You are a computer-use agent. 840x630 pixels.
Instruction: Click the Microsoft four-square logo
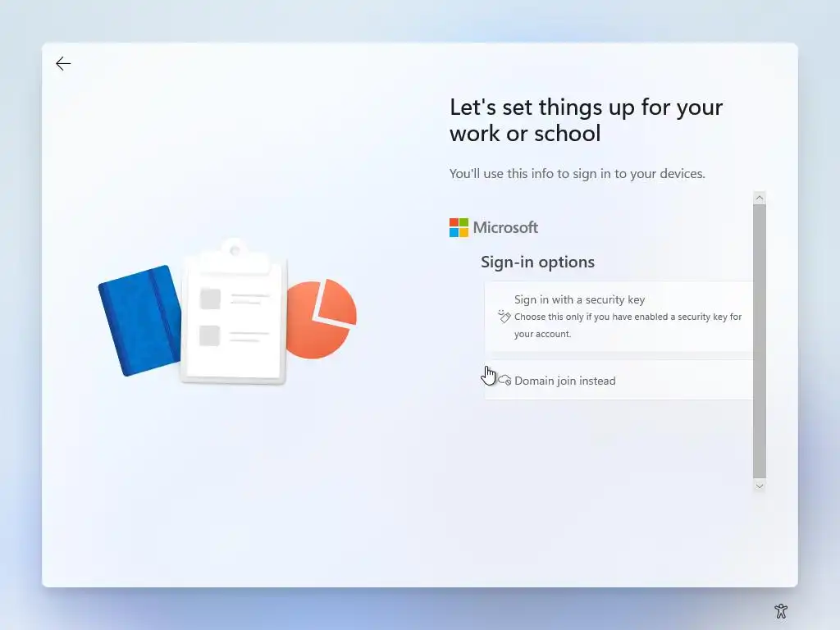pyautogui.click(x=459, y=228)
